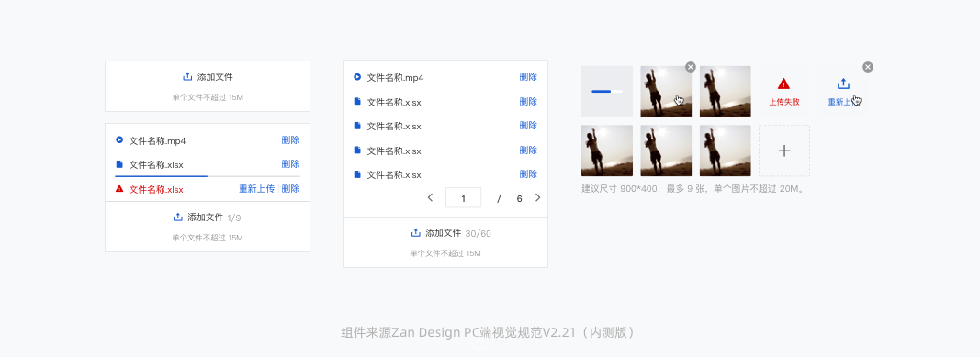Click play icon of 文件名称.mp4 in paginated list
The height and width of the screenshot is (357, 980).
(357, 77)
